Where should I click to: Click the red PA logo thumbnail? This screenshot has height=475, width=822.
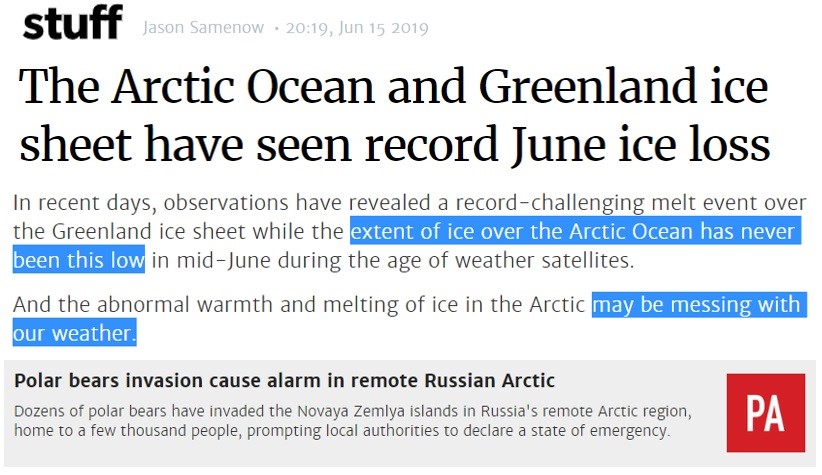765,413
